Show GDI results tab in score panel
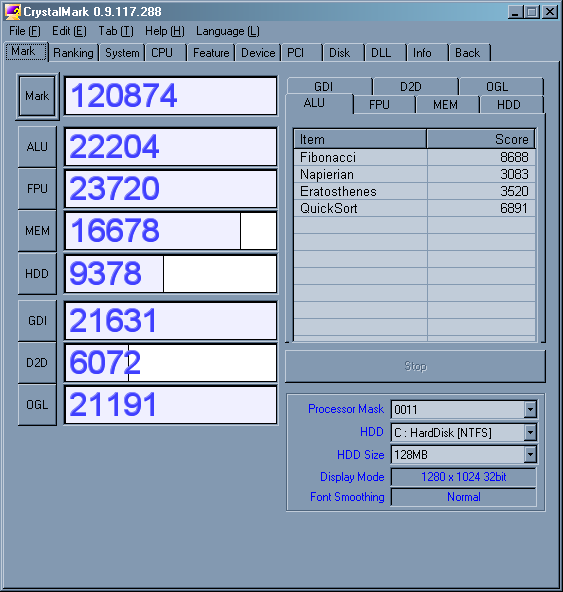The height and width of the screenshot is (592, 563). click(329, 86)
